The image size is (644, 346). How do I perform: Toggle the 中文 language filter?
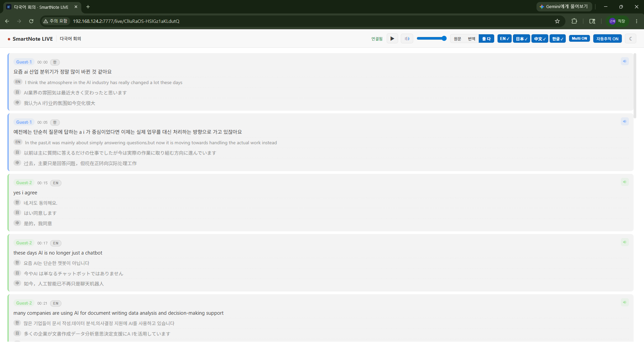[x=540, y=39]
